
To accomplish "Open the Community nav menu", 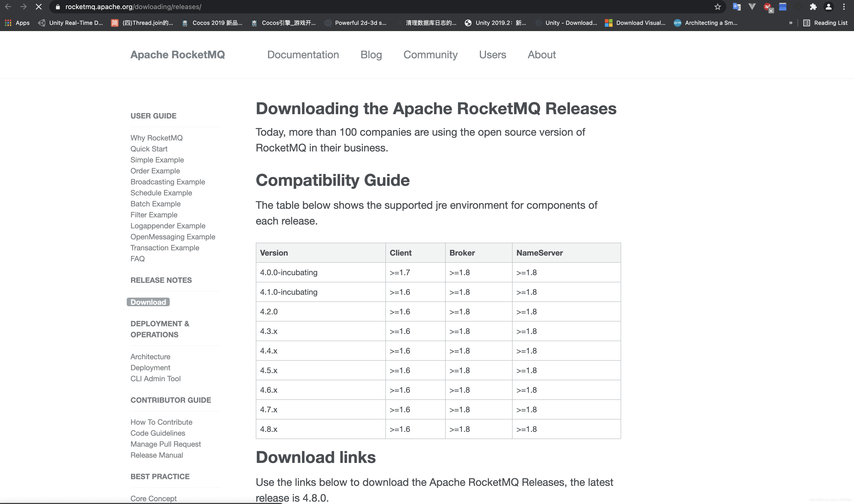I will [x=430, y=55].
